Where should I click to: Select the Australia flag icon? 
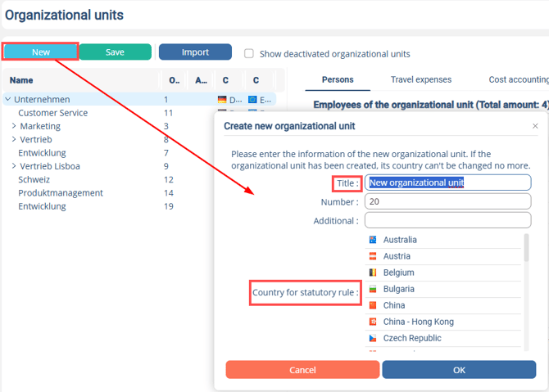point(373,240)
